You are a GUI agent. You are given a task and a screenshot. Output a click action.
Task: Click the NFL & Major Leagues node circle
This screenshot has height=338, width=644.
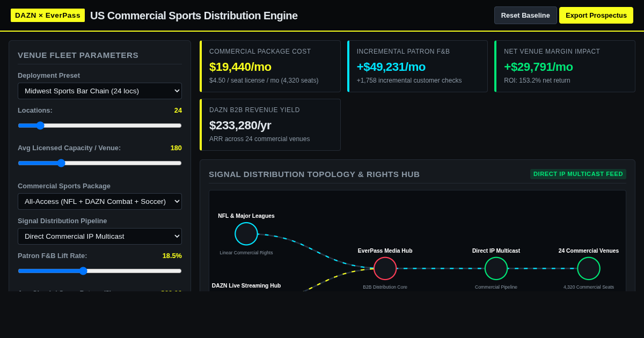coord(246,234)
